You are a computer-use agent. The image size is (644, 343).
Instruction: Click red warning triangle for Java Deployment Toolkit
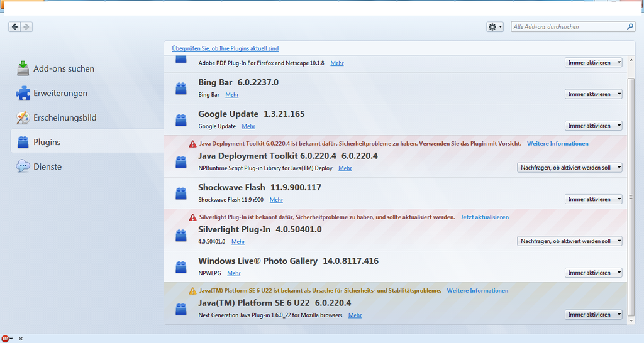[x=192, y=144]
